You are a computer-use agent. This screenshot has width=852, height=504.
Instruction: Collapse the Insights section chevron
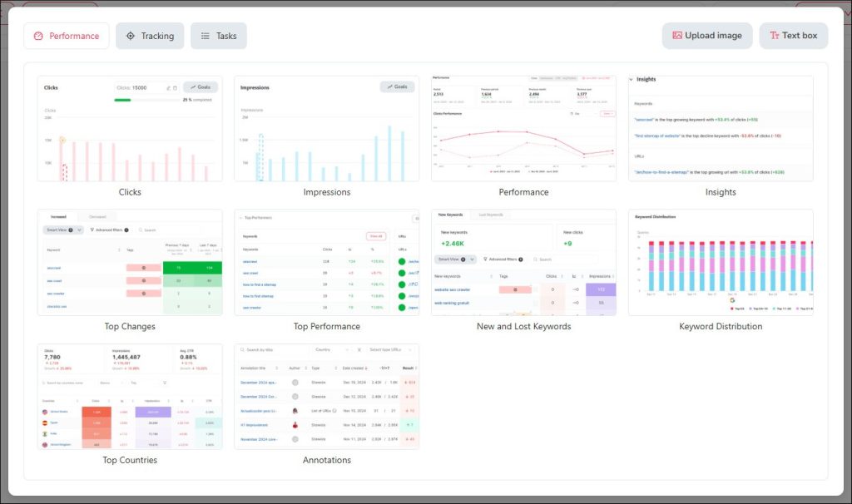631,79
